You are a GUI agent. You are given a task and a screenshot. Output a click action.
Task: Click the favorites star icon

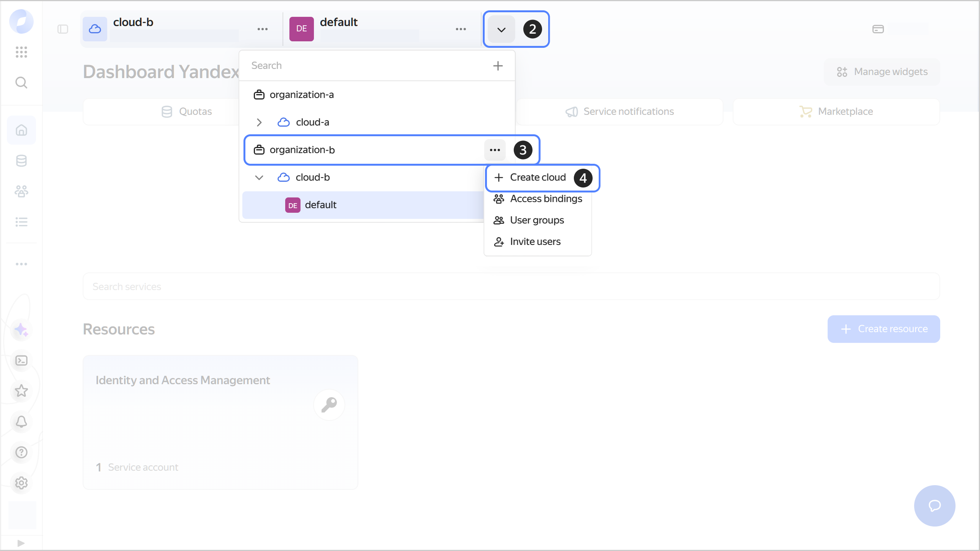point(21,391)
